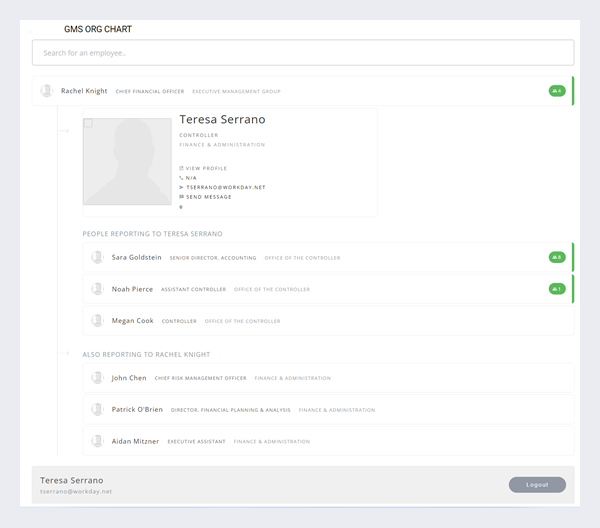Image resolution: width=600 pixels, height=528 pixels.
Task: Select Megan Cook's name in the reports list
Action: coord(132,321)
